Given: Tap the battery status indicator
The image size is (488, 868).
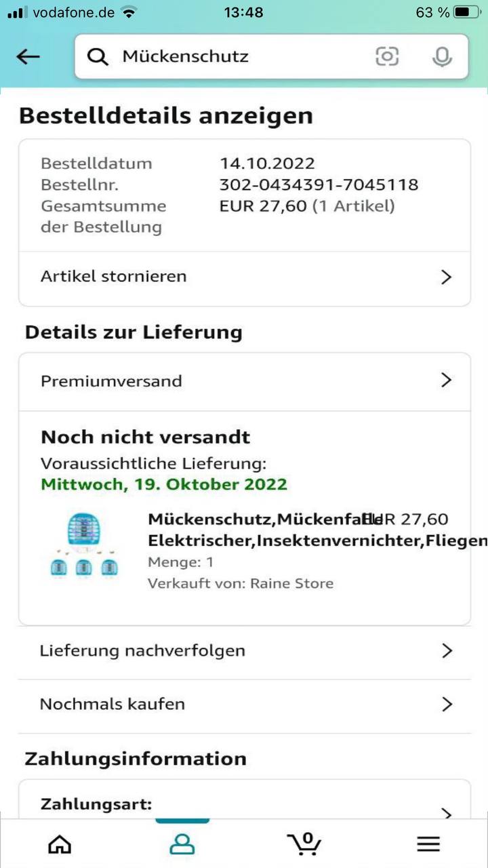Looking at the screenshot, I should [x=467, y=12].
